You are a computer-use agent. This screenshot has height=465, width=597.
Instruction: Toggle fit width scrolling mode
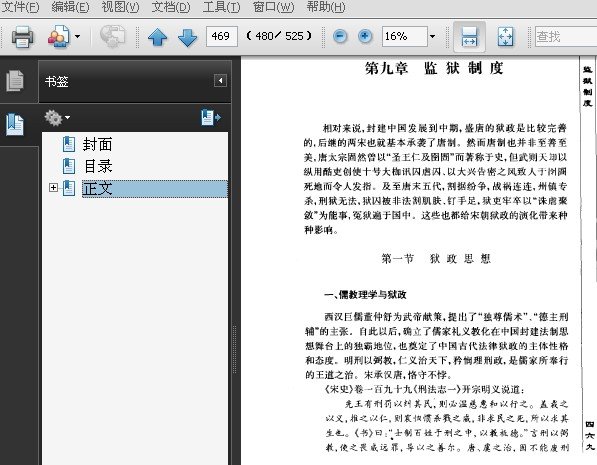pyautogui.click(x=469, y=37)
